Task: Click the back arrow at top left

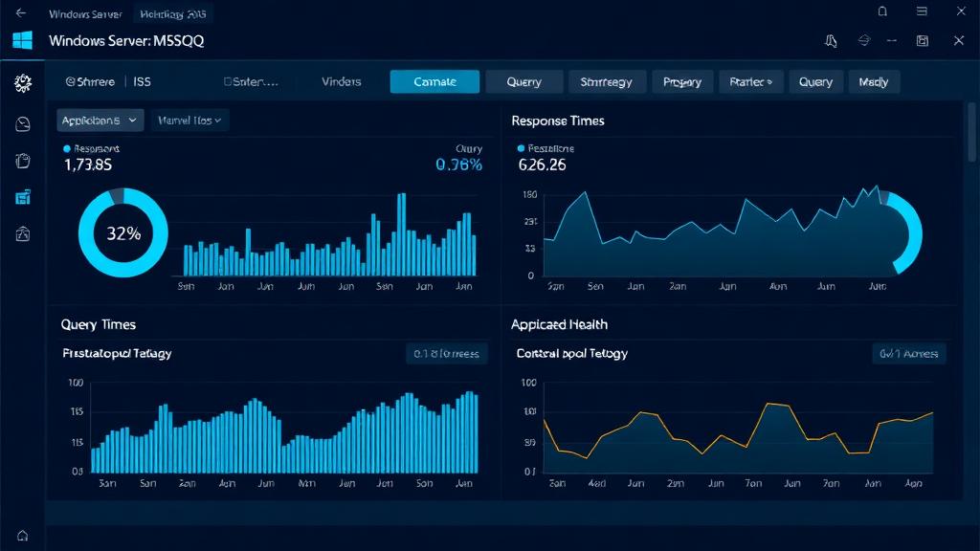Action: pos(21,11)
